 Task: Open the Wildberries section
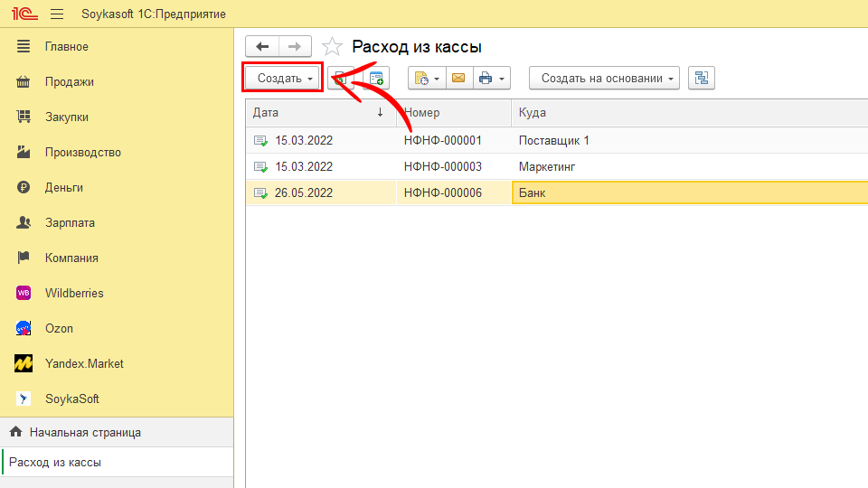tap(74, 294)
